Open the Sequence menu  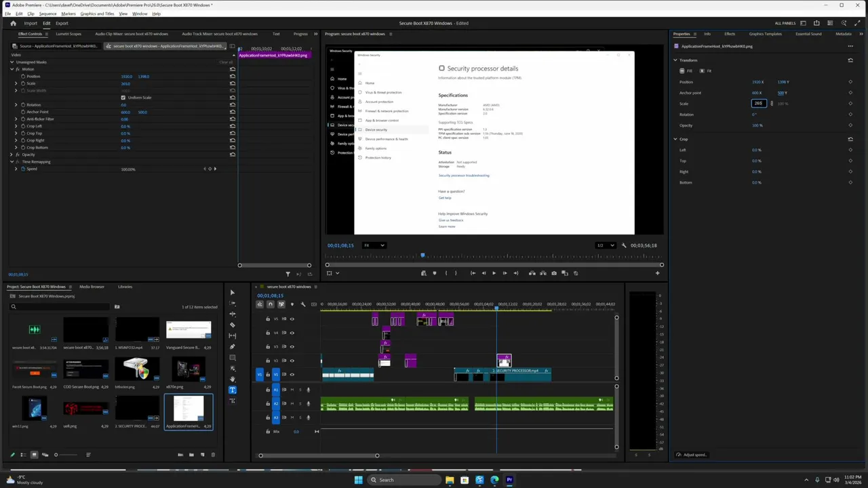click(47, 14)
